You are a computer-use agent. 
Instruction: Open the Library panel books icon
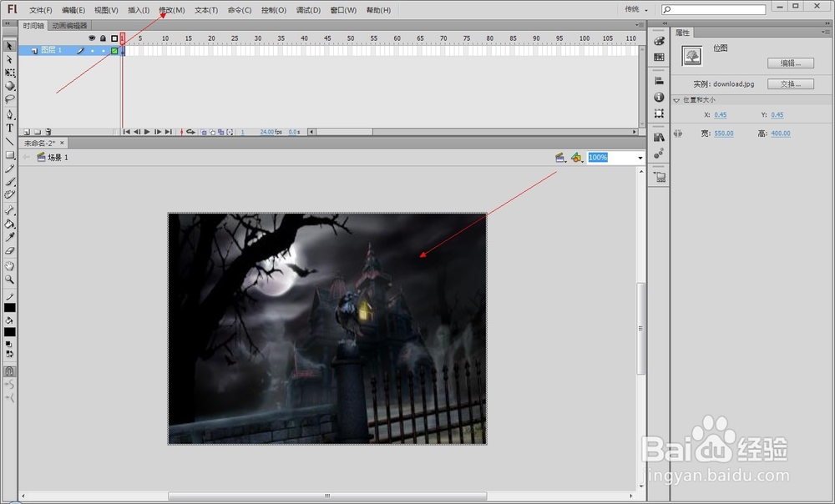click(659, 138)
